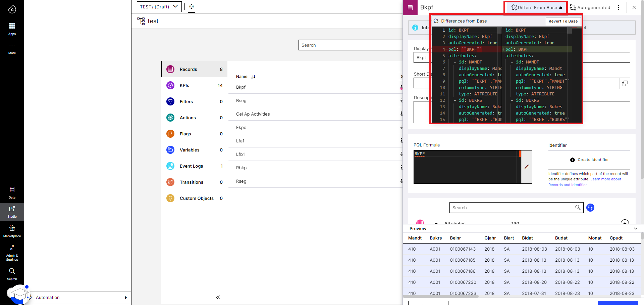Select the Event Logs category
Viewport: 644px width, 305px height.
click(x=195, y=166)
